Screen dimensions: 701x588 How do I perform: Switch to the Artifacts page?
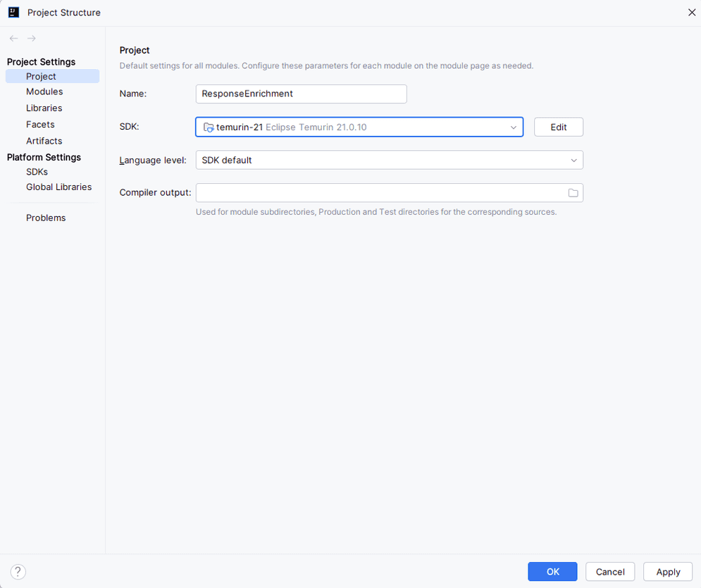(x=44, y=142)
